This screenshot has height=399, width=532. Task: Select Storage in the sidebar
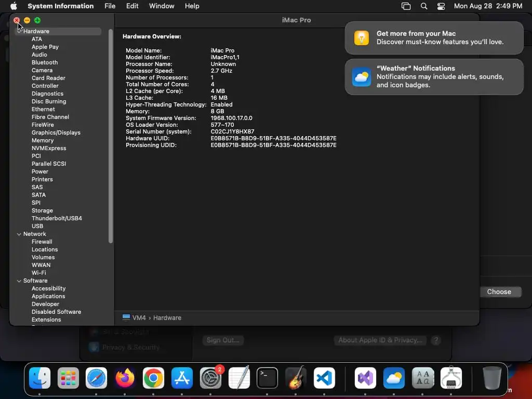(x=42, y=211)
